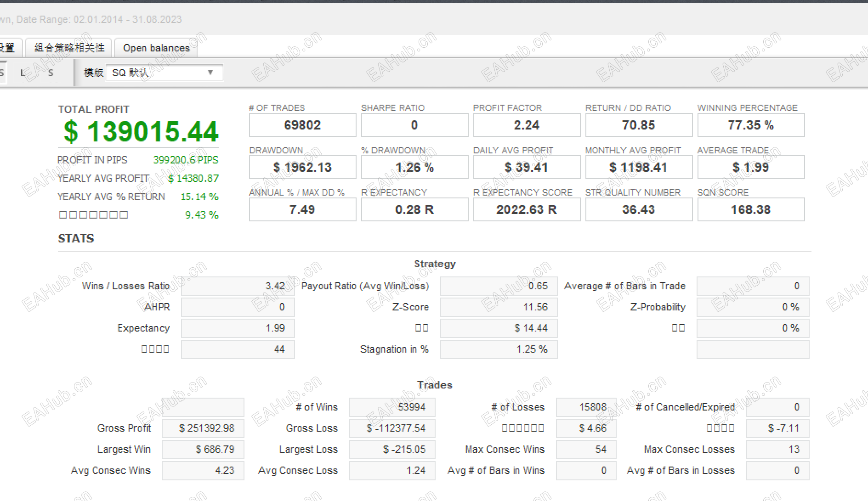Click the Monthly Avg Profit box $ 1198.41
The width and height of the screenshot is (868, 501).
coord(639,167)
